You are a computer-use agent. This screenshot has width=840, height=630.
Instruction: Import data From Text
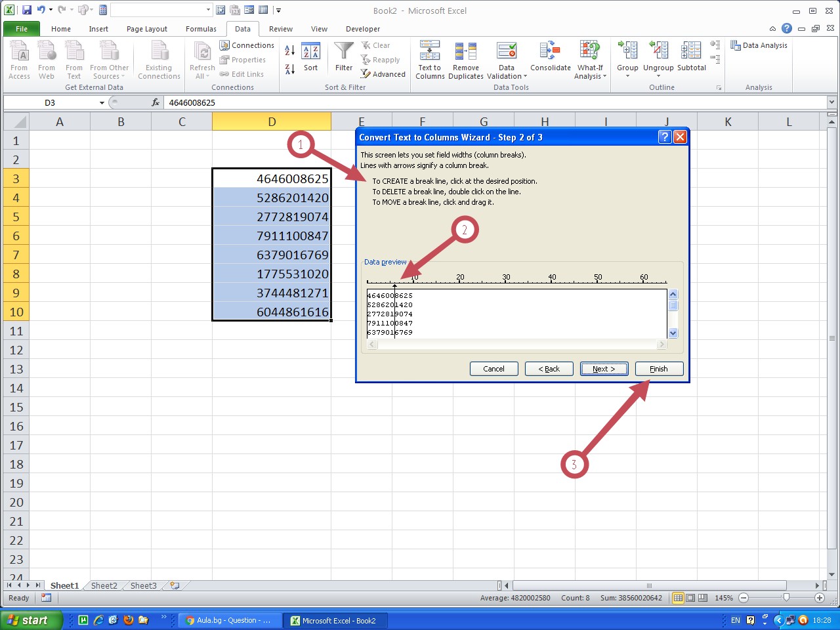74,60
